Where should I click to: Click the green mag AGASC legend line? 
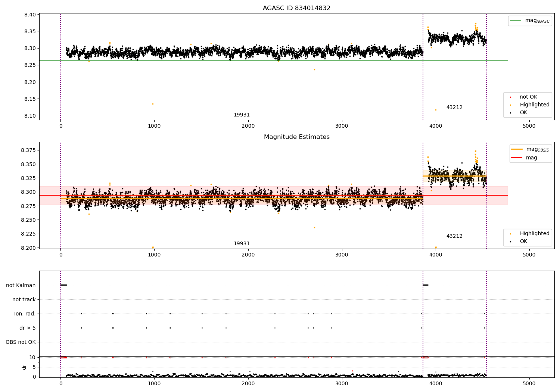click(x=516, y=21)
